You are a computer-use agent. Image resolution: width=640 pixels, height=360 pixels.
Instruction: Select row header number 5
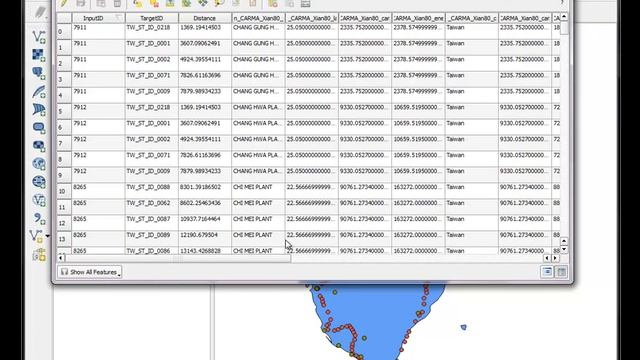64,111
